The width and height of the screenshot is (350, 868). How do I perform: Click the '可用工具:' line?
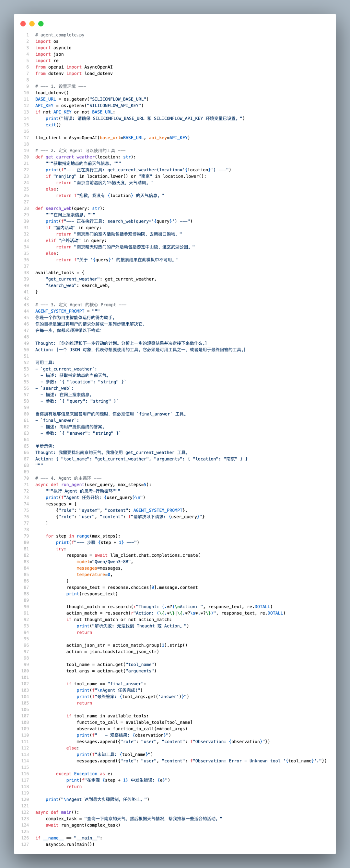pos(45,362)
